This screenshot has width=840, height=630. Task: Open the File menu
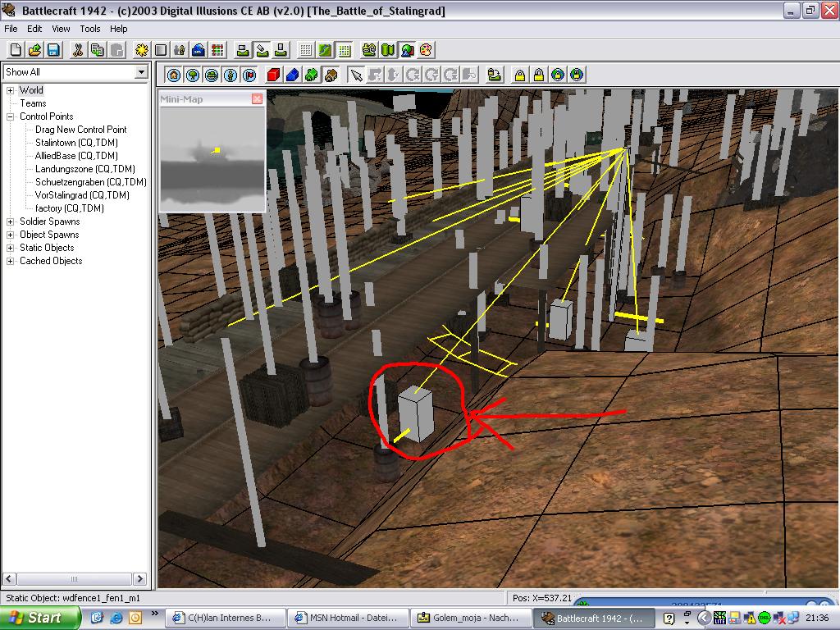click(x=11, y=29)
